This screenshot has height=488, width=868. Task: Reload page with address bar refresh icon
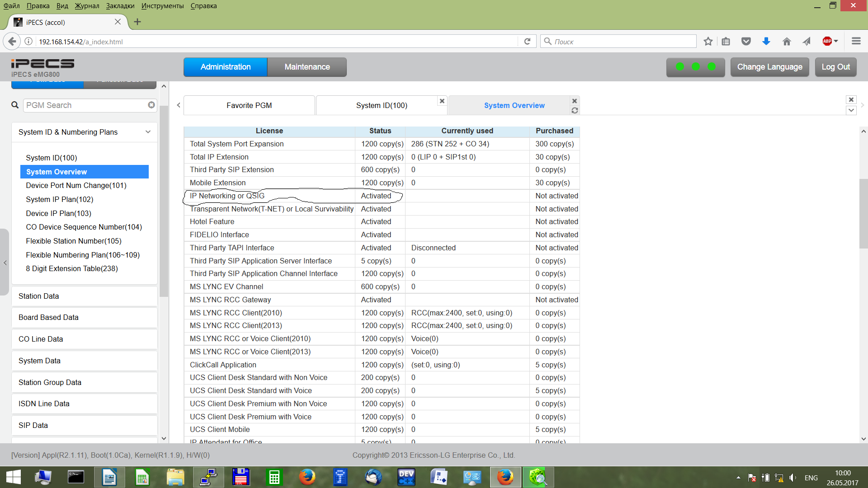527,42
